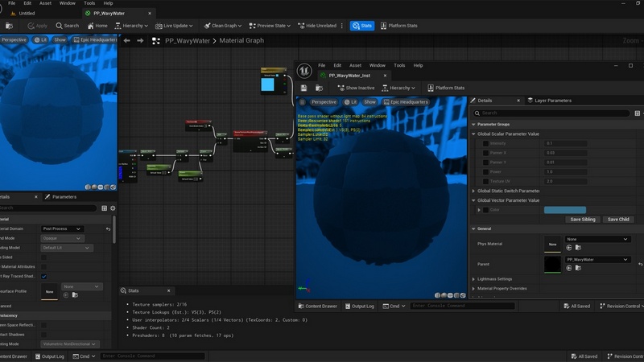Click the graph back navigation arrow
The height and width of the screenshot is (362, 644).
tap(126, 40)
